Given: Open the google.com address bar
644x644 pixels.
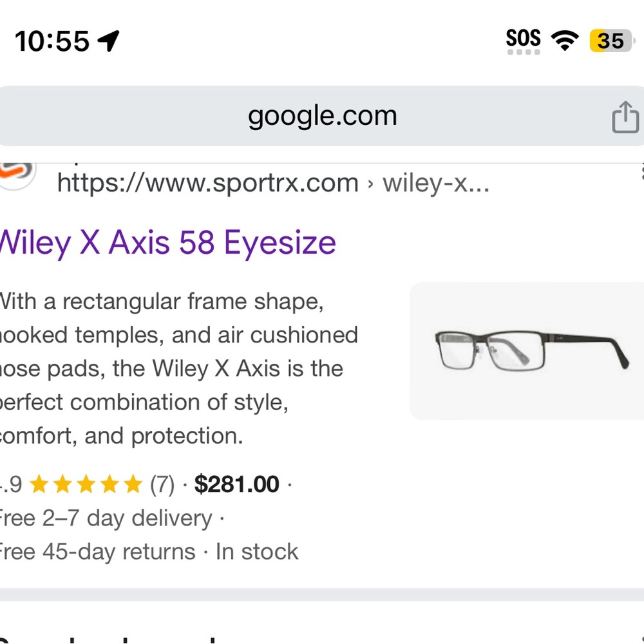Looking at the screenshot, I should coord(322,116).
